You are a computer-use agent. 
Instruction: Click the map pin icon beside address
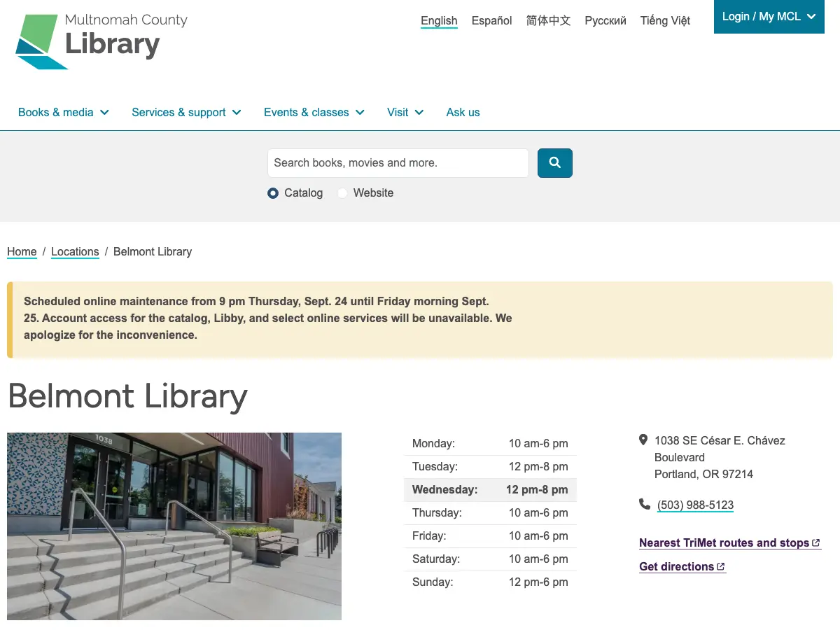(643, 440)
